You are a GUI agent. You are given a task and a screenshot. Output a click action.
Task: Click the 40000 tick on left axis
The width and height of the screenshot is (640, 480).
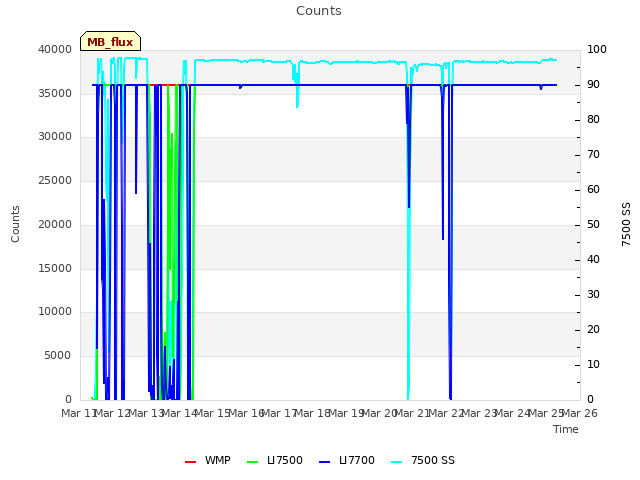(55, 49)
